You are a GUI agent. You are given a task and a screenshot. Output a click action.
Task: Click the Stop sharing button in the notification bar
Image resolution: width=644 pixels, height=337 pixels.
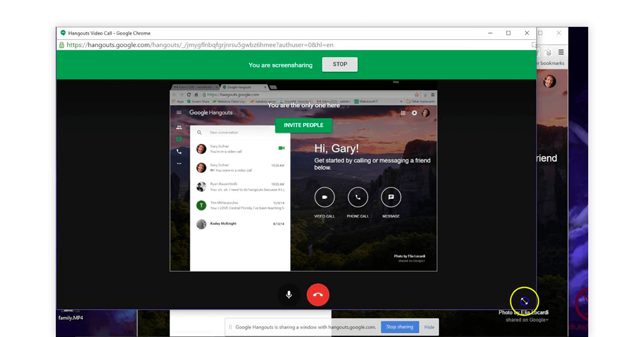tap(399, 327)
